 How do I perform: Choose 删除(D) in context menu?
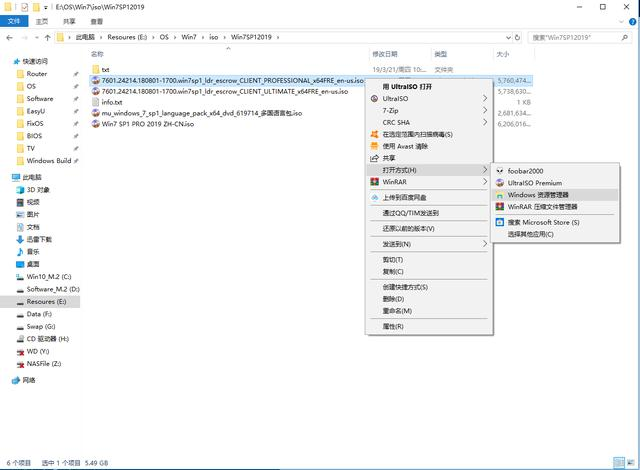click(393, 299)
